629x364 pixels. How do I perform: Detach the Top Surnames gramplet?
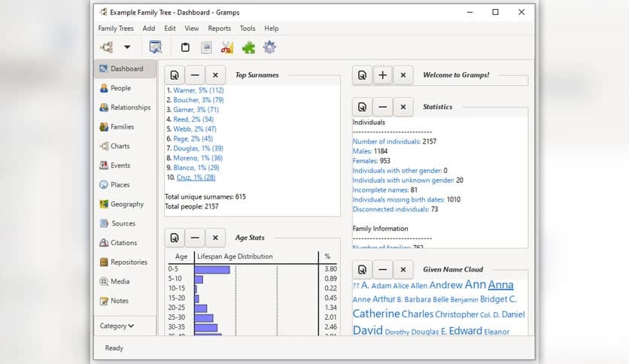coord(175,75)
